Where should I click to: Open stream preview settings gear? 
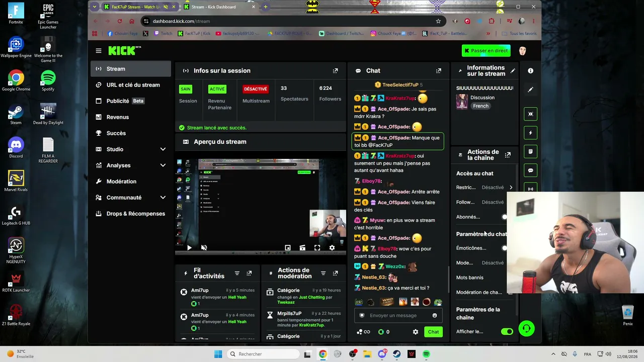(x=332, y=248)
